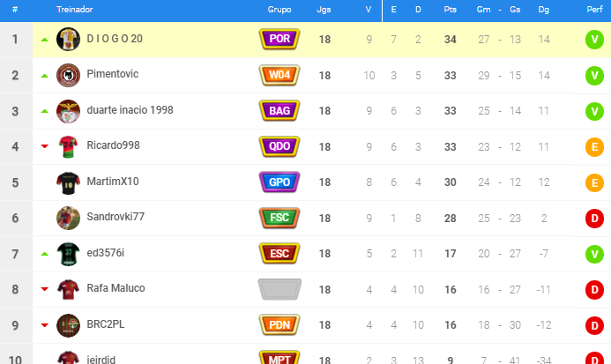Image resolution: width=611 pixels, height=364 pixels.
Task: Select the blue GPO group badge
Action: [x=279, y=182]
